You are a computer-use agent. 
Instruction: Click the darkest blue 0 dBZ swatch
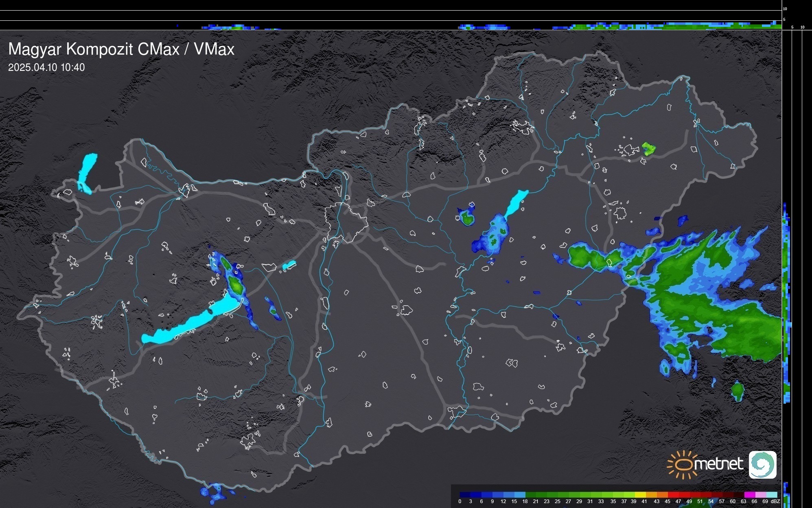[x=464, y=495]
